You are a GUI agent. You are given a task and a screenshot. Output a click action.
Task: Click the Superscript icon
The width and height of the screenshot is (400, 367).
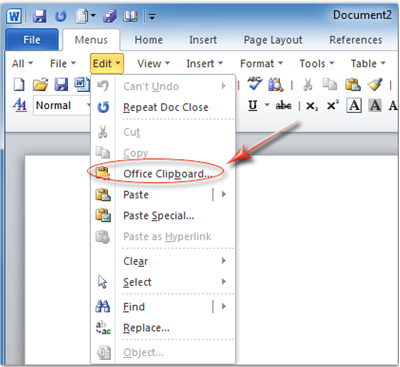click(333, 105)
